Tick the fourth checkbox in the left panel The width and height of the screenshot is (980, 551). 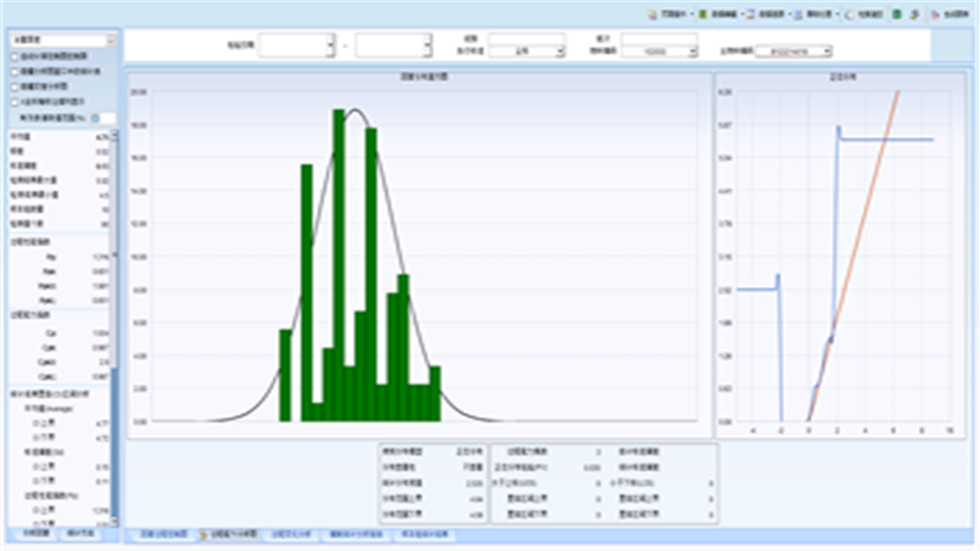[x=15, y=103]
